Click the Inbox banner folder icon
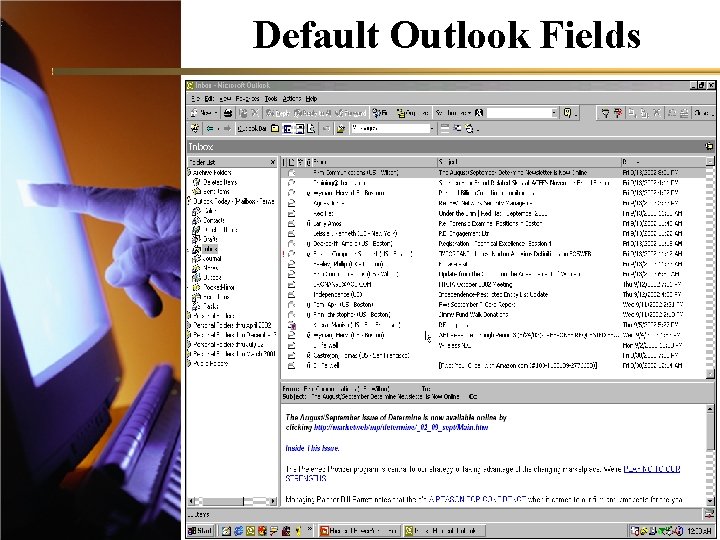 (x=709, y=146)
